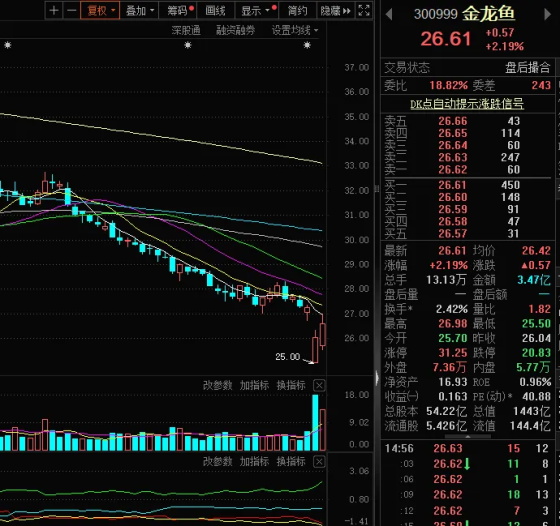Viewport: 560px width, 526px height.
Task: Click the rightmost star event marker
Action: pos(307,45)
